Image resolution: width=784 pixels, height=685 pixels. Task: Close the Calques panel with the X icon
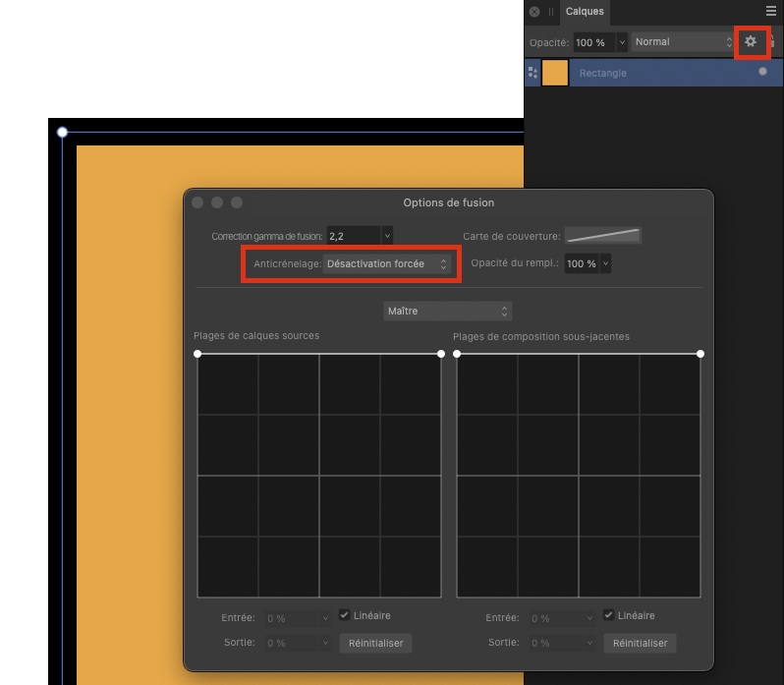click(534, 12)
